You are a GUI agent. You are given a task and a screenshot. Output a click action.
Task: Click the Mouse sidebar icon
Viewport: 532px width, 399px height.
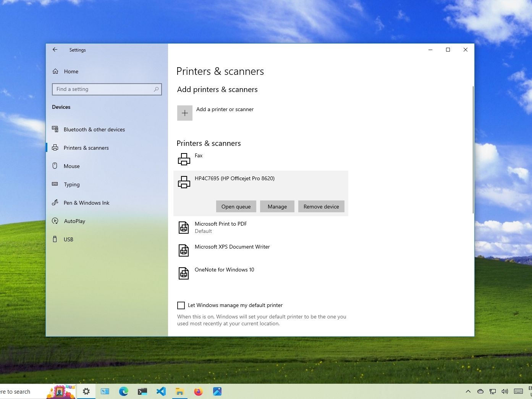click(55, 166)
